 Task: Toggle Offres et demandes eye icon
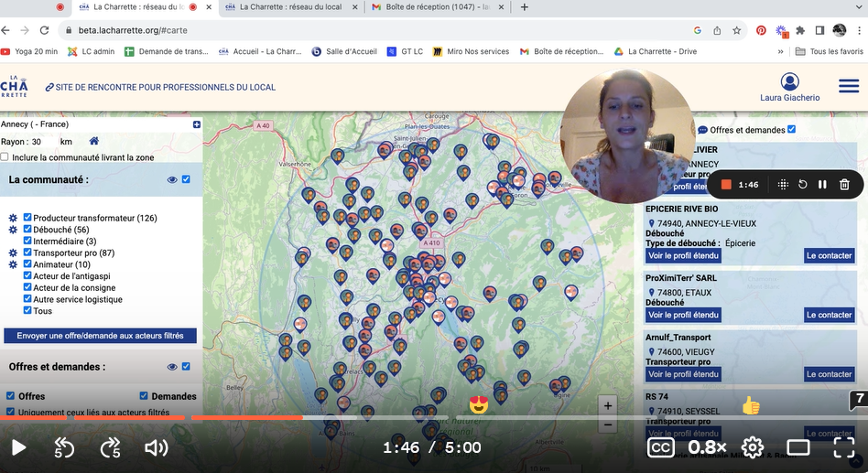(172, 367)
